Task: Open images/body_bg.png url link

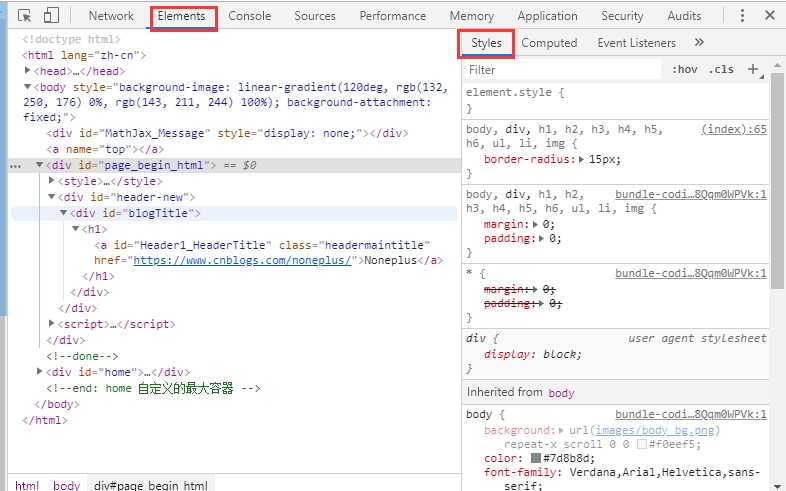Action: pos(656,430)
